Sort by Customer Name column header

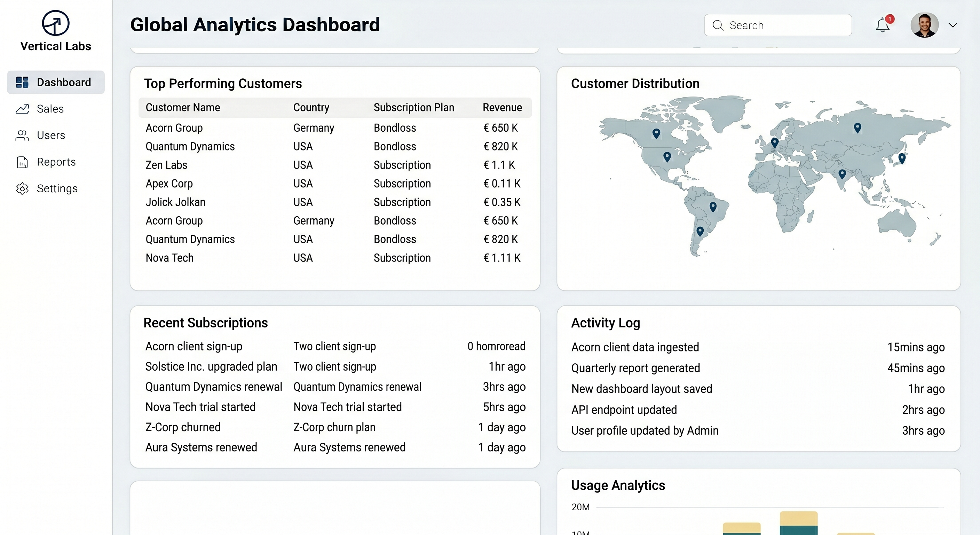click(x=183, y=108)
